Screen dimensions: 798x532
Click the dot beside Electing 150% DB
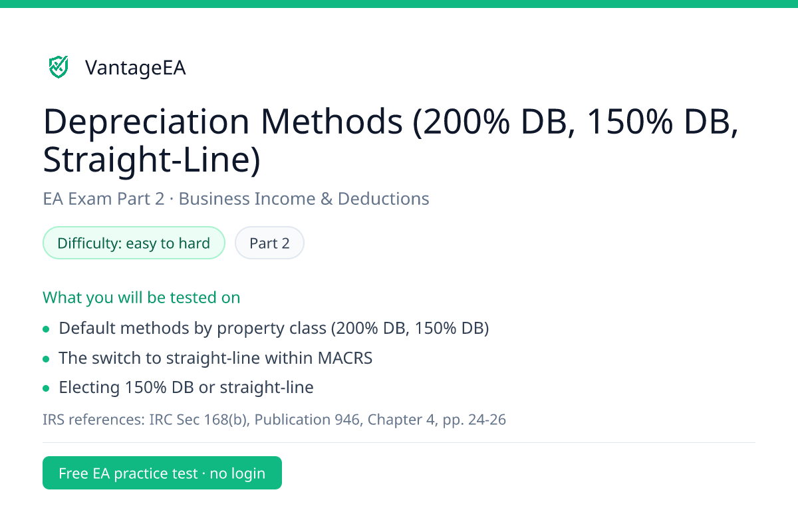pos(46,388)
